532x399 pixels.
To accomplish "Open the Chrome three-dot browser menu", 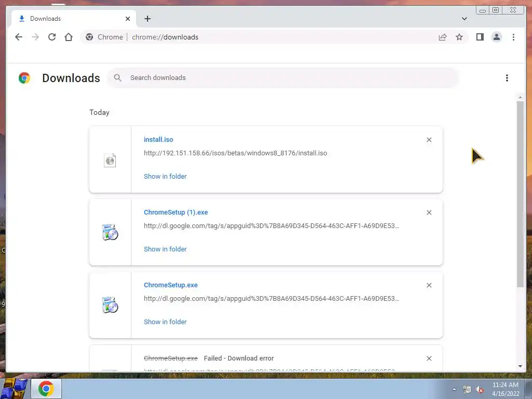I will coord(513,37).
